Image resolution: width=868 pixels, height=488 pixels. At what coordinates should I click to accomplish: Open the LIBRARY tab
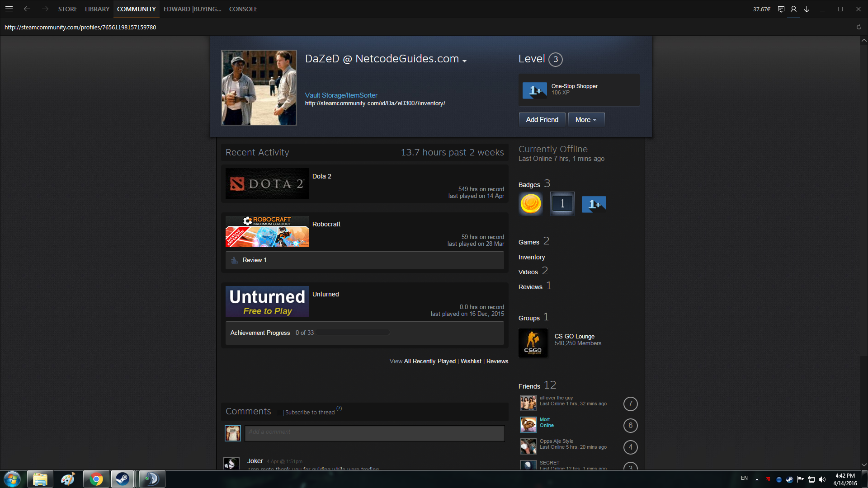click(97, 9)
